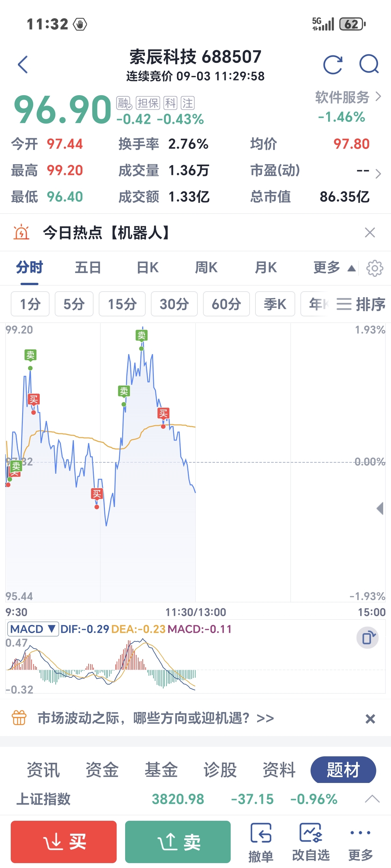Switch to the 日K tab
The width and height of the screenshot is (391, 868).
[148, 268]
